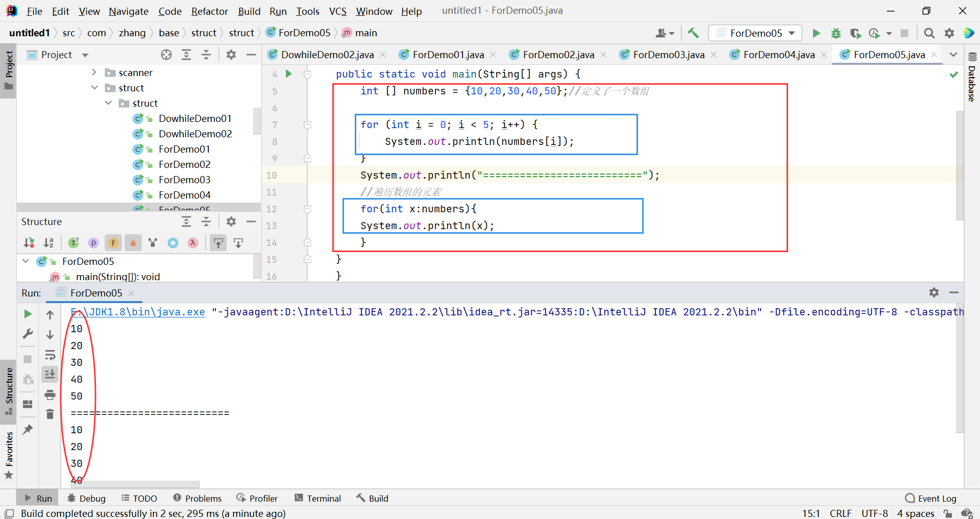Toggle Show non-public lock filter
Viewport: 980px width, 519px height.
click(133, 243)
